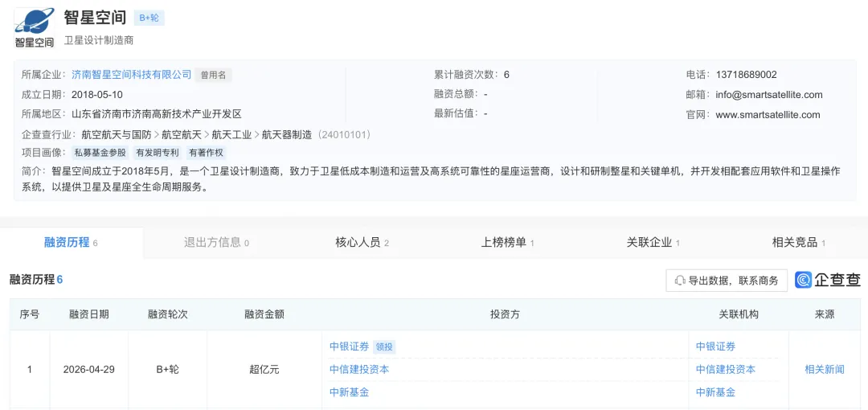Screen dimensions: 868x410
Task: Open 中银证券 in 关联机构 column
Action: pyautogui.click(x=716, y=346)
